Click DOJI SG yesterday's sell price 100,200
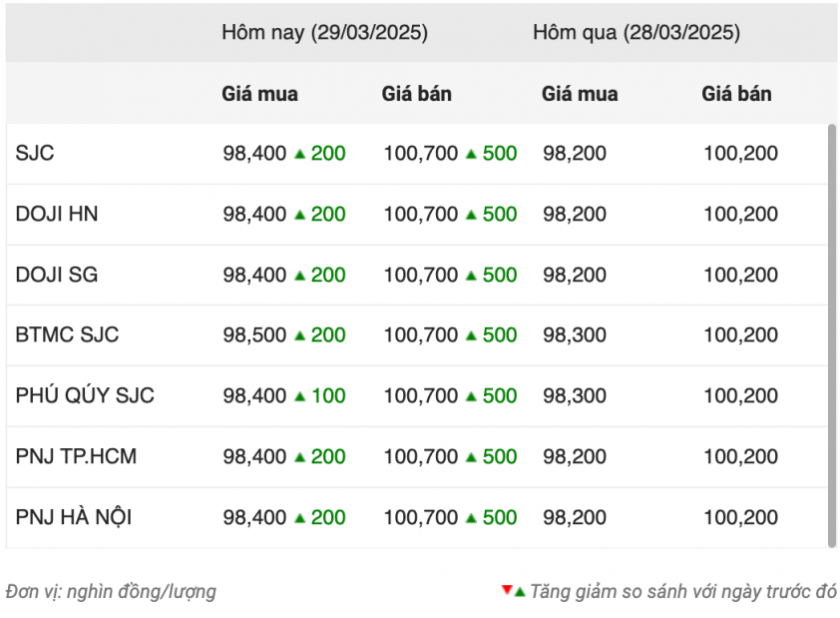This screenshot has width=840, height=618. pyautogui.click(x=740, y=275)
